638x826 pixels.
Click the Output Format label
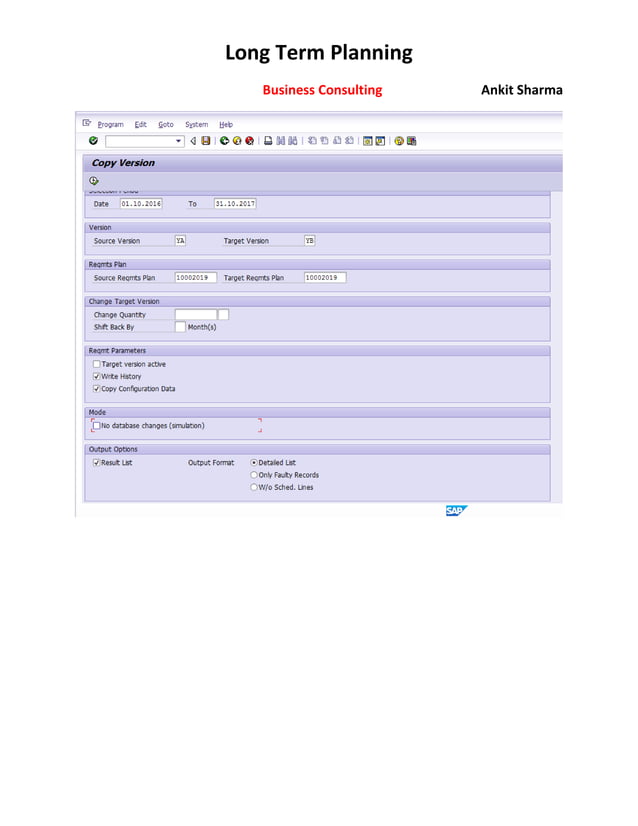211,463
